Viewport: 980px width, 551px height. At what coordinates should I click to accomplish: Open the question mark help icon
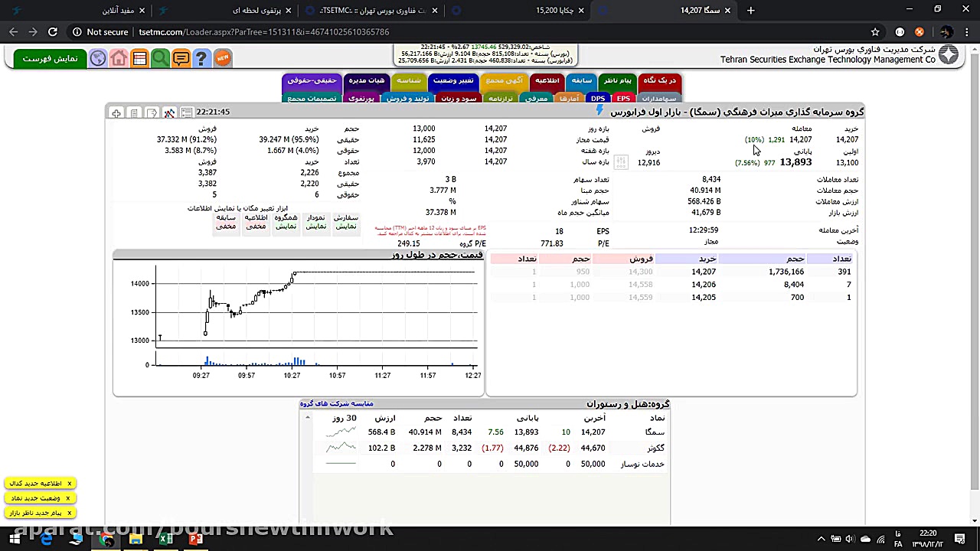201,58
